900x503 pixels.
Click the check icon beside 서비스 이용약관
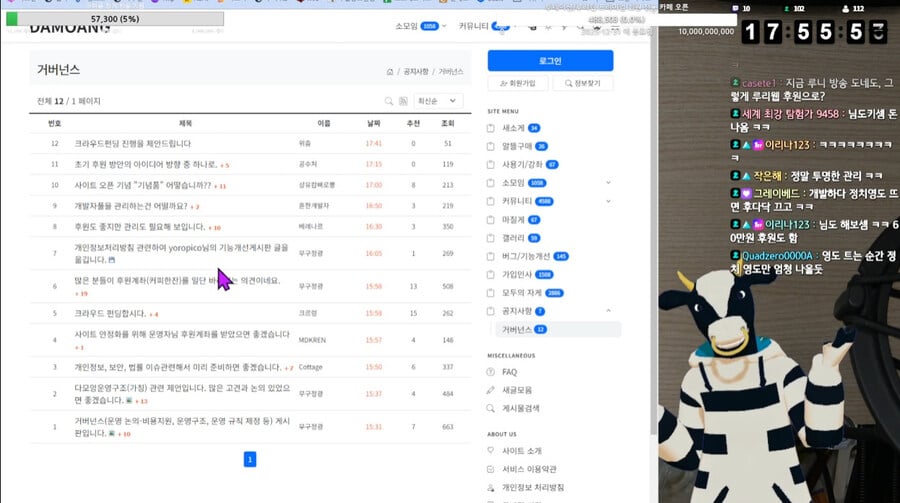(491, 469)
